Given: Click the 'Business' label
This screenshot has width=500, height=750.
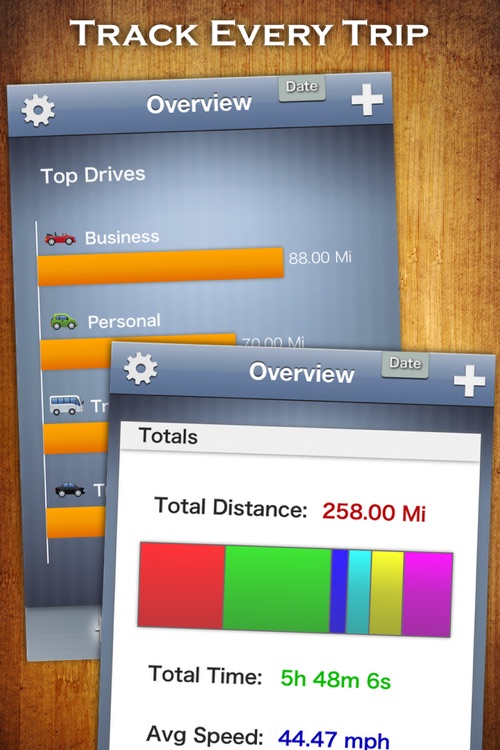Looking at the screenshot, I should tap(122, 237).
